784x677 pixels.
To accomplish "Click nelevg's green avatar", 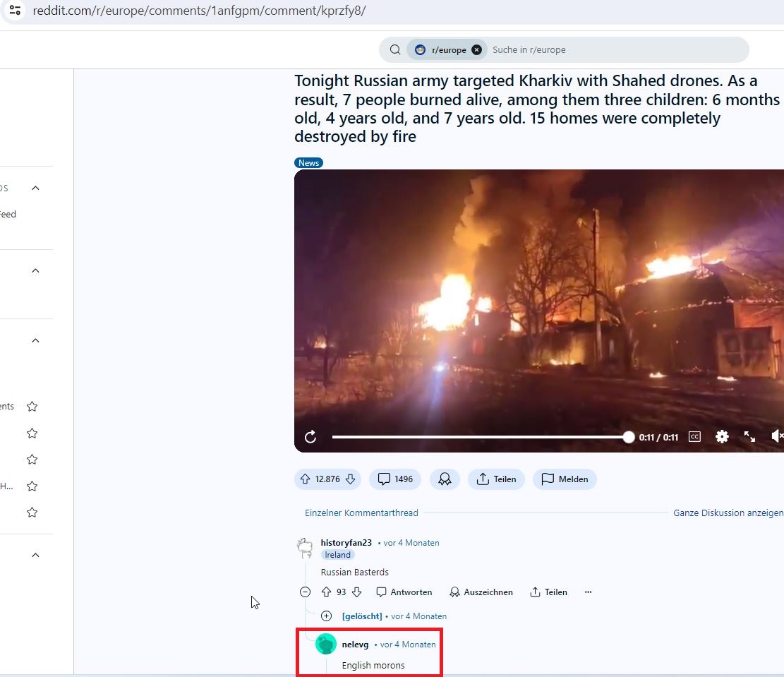I will [x=326, y=645].
